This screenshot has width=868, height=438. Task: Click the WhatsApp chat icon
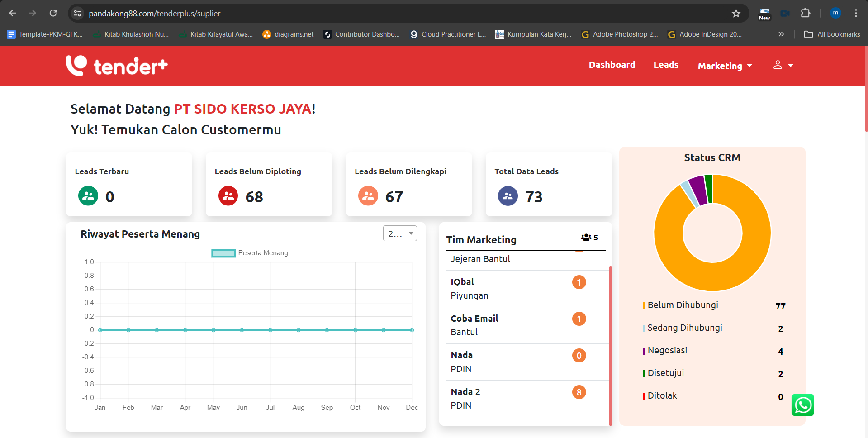point(802,405)
